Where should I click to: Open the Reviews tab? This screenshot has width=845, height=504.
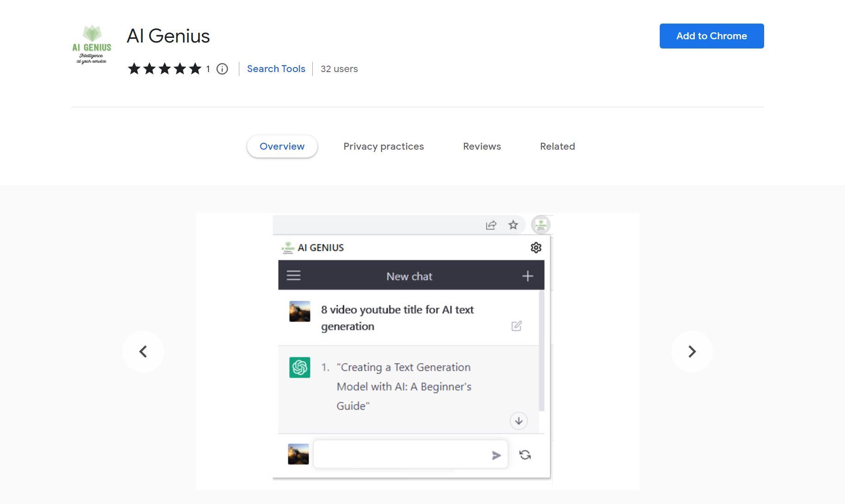tap(482, 146)
